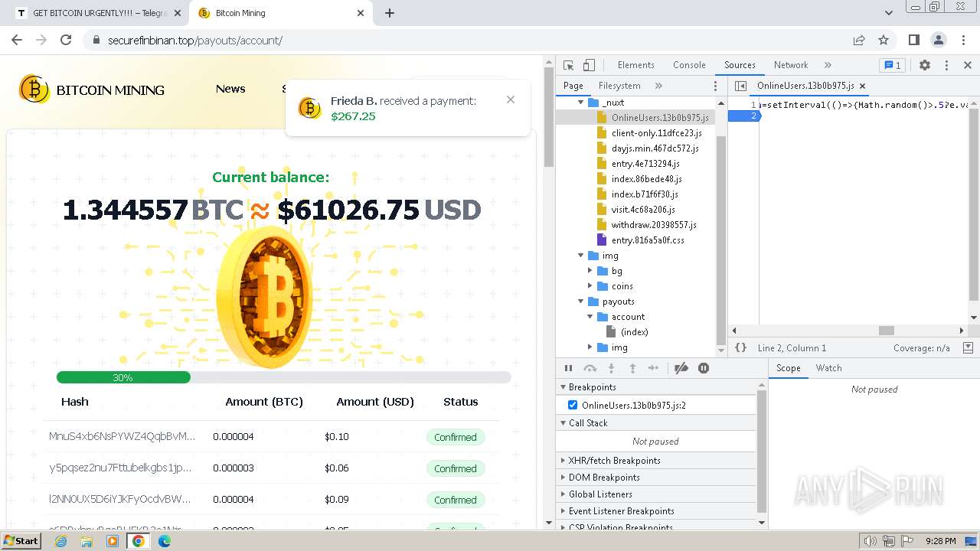The width and height of the screenshot is (980, 551).
Task: Select the Scope tab
Action: 789,368
